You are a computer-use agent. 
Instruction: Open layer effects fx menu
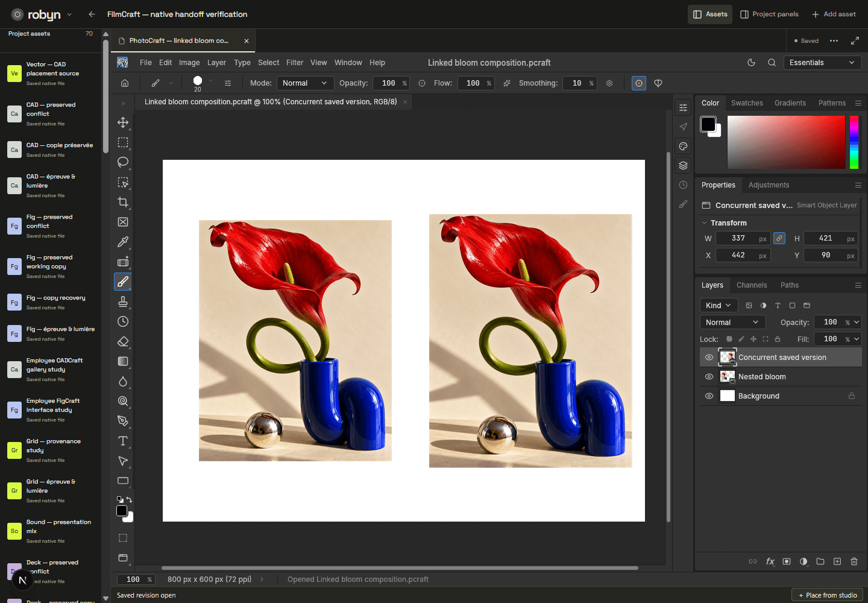click(770, 561)
